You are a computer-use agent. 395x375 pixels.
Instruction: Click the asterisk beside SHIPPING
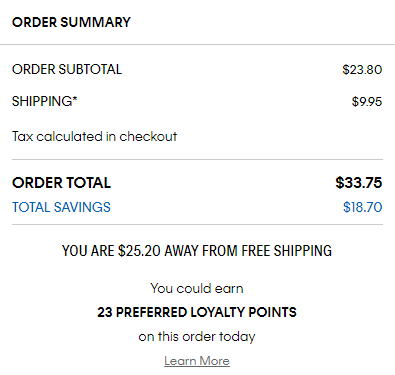click(75, 99)
